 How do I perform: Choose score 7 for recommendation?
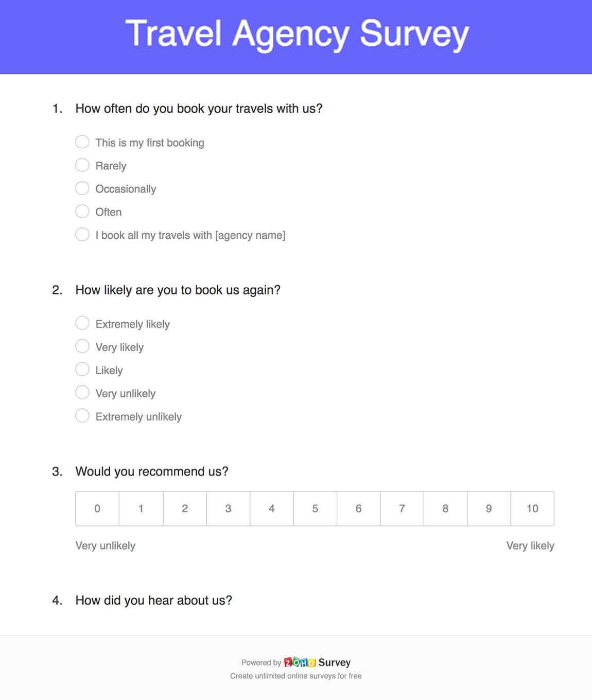(402, 509)
